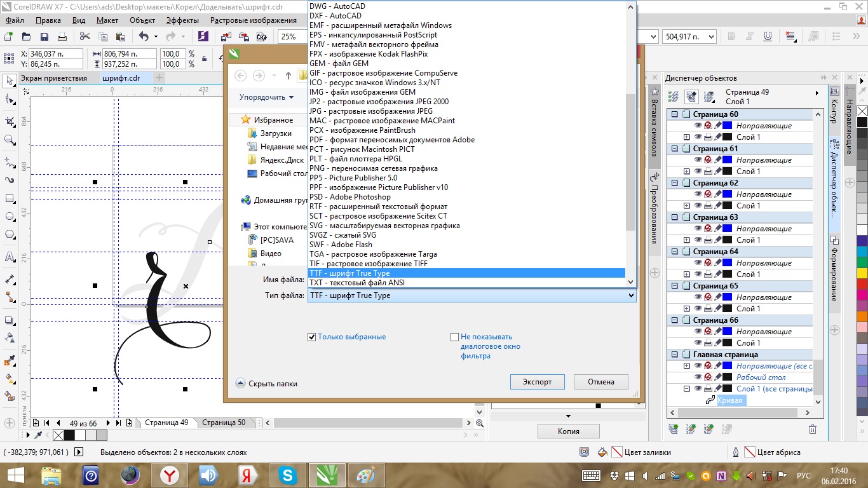The width and height of the screenshot is (868, 488).
Task: Uncheck the 'Только выбранные' checkbox
Action: (312, 337)
